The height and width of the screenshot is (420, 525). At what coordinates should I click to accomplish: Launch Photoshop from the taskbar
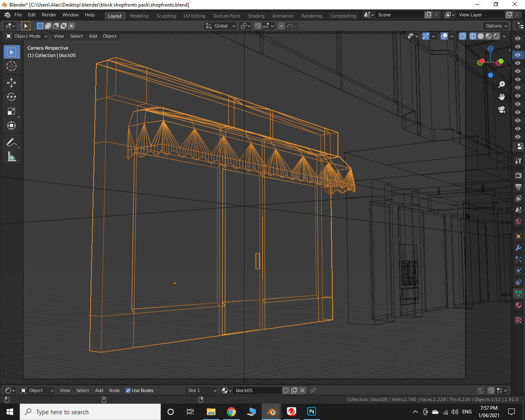tap(311, 411)
